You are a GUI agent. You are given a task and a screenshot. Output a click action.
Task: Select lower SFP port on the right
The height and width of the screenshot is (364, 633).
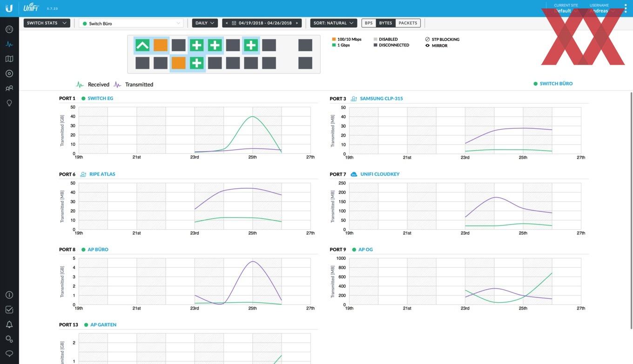click(x=305, y=63)
